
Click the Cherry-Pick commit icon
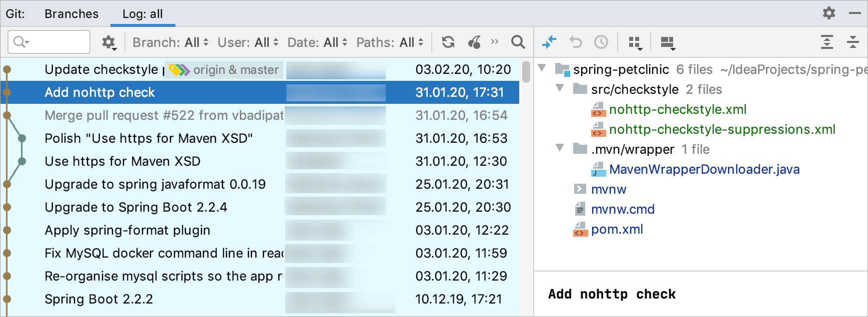coord(474,42)
